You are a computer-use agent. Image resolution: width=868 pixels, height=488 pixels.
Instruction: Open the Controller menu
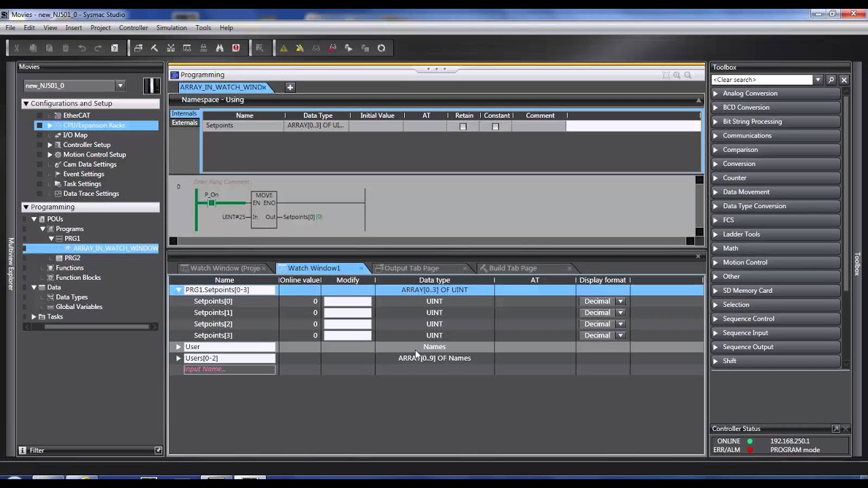coord(134,28)
